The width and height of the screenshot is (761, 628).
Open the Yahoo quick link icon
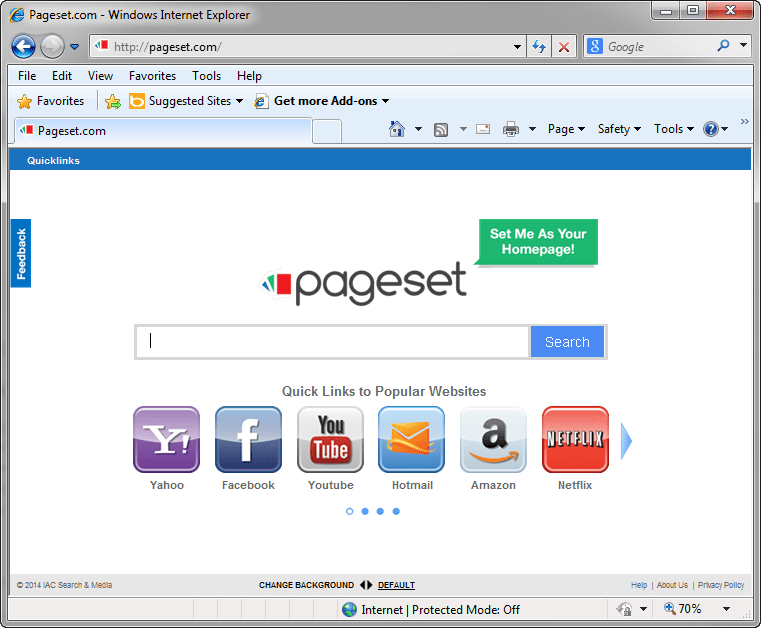click(166, 440)
